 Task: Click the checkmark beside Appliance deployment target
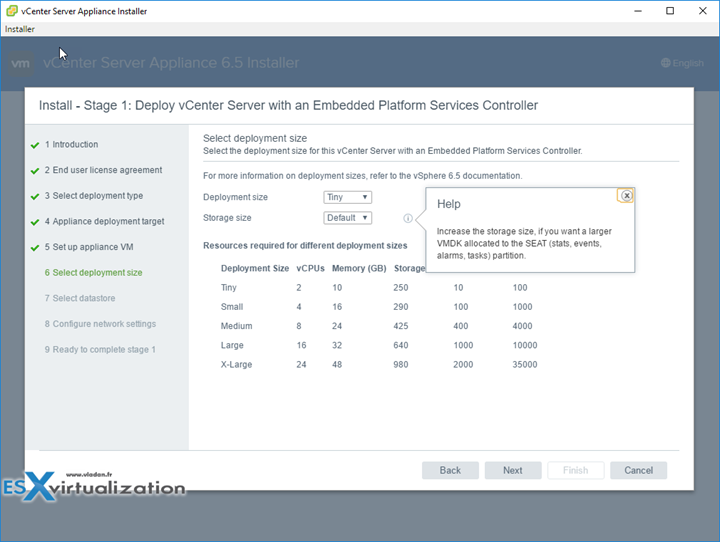click(x=35, y=222)
